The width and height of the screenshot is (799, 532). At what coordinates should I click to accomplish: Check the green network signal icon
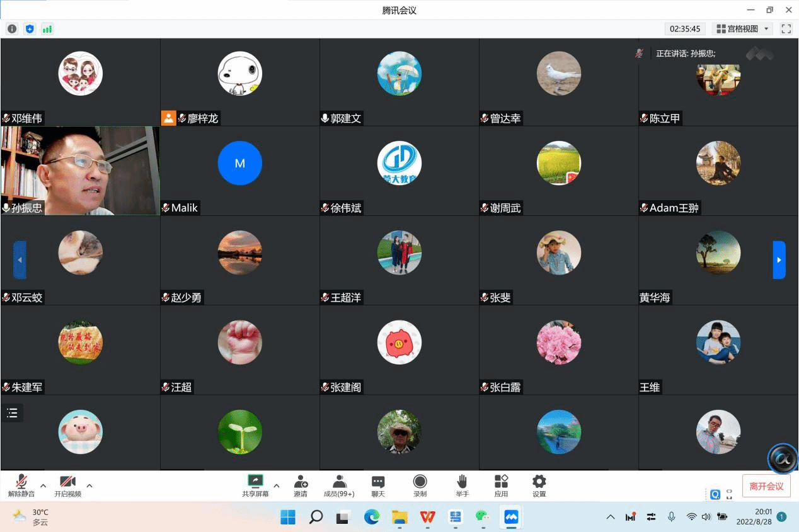[47, 29]
